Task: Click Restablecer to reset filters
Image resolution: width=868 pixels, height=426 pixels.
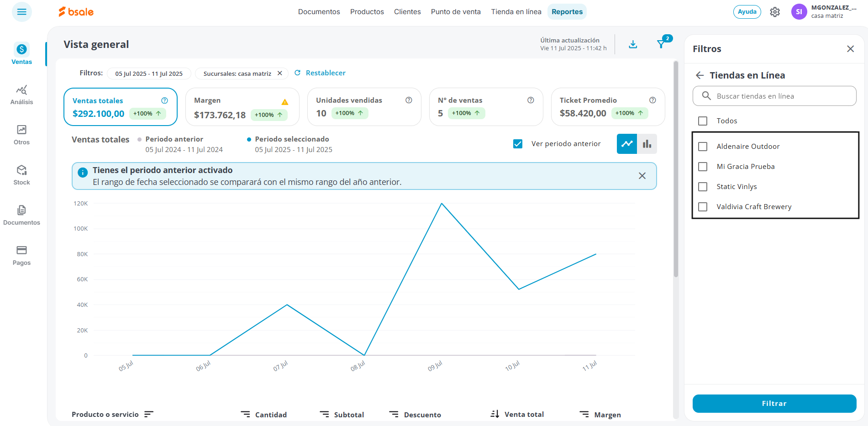Action: pyautogui.click(x=320, y=73)
